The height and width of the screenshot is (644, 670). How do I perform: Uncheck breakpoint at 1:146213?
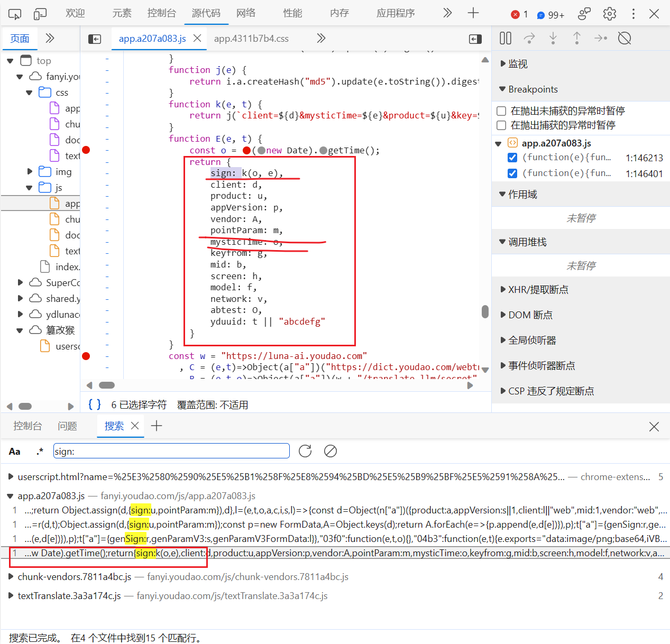512,158
